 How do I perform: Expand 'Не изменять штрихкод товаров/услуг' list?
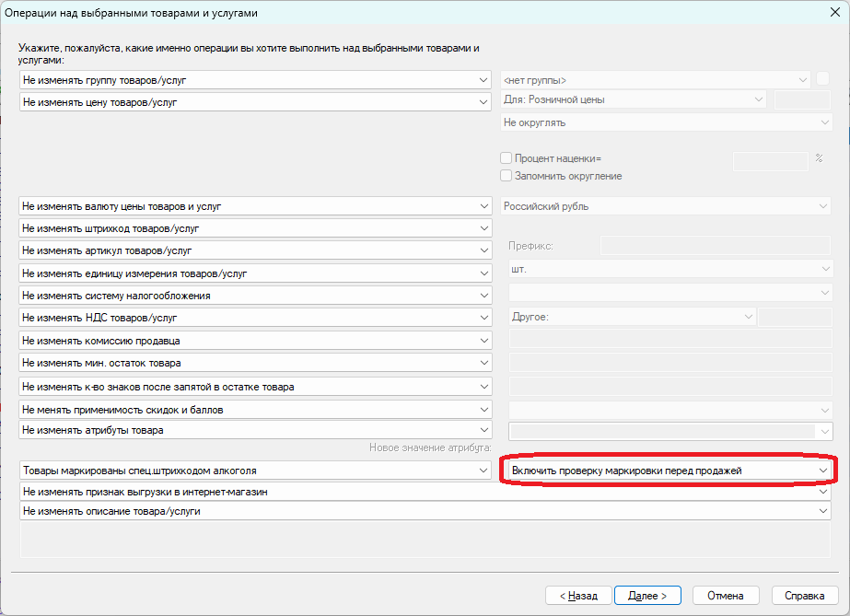click(x=255, y=228)
